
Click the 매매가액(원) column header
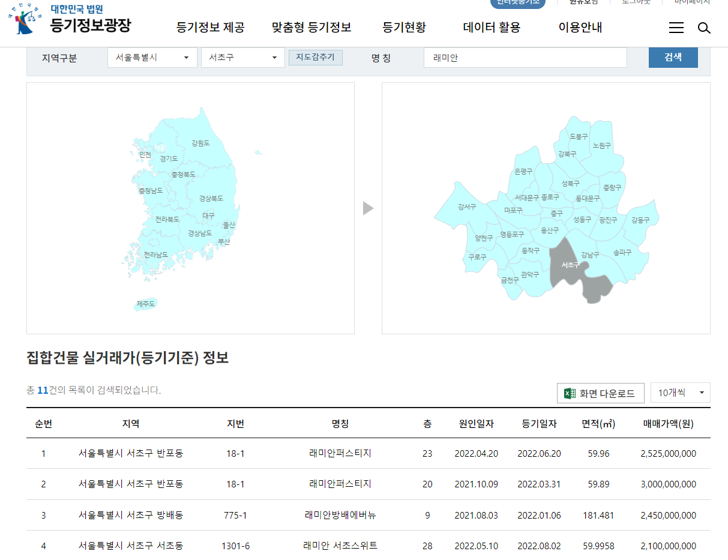coord(669,423)
